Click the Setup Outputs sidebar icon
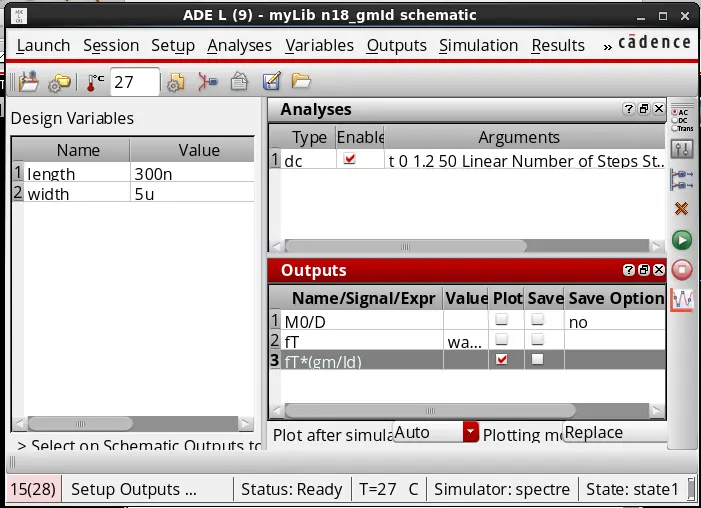701x508 pixels. click(x=682, y=179)
